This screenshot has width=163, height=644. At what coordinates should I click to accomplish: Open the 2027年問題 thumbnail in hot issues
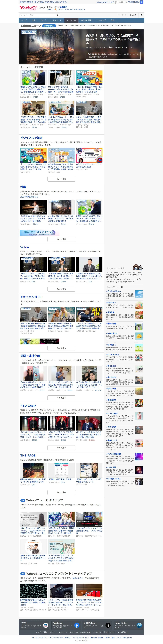click(89, 78)
